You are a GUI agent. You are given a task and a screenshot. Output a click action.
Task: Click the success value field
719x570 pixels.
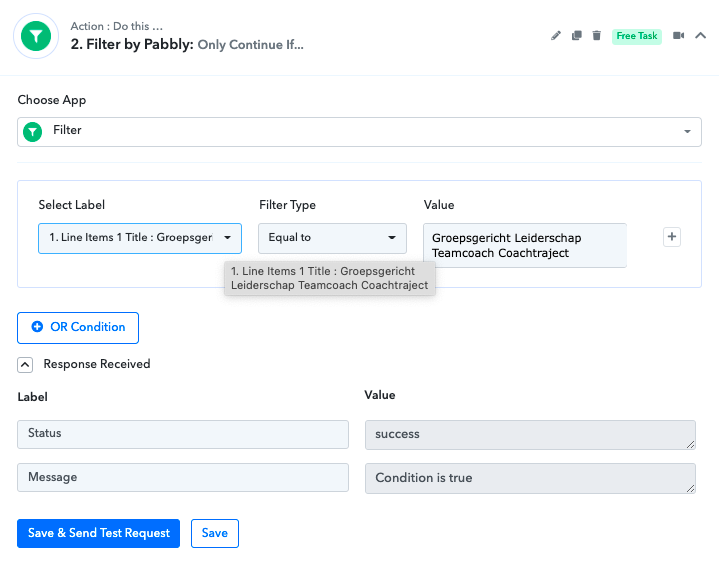(530, 435)
